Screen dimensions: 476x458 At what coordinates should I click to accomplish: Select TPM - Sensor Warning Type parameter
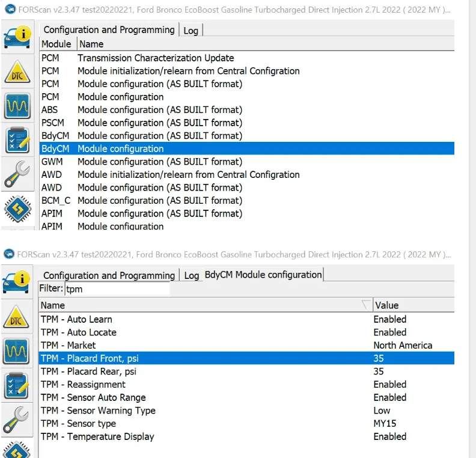[x=247, y=411]
